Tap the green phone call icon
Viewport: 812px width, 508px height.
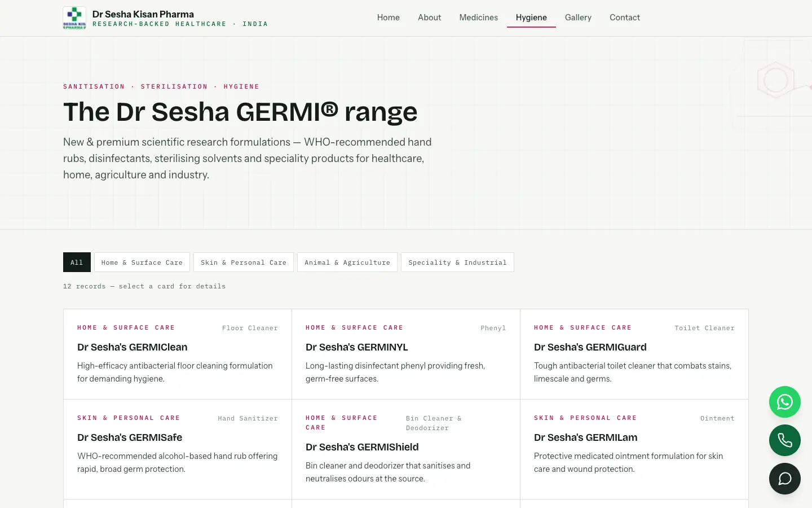[x=785, y=440]
